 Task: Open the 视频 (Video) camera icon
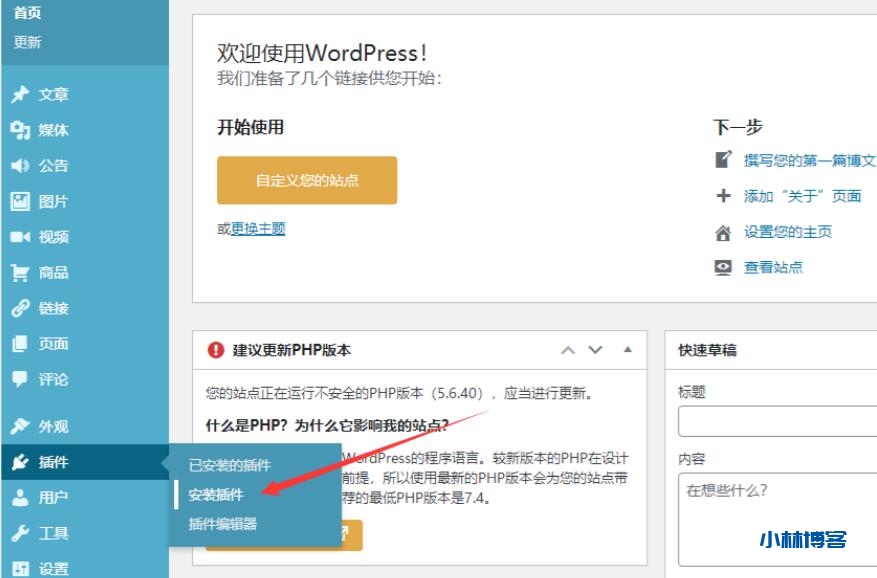pos(22,237)
